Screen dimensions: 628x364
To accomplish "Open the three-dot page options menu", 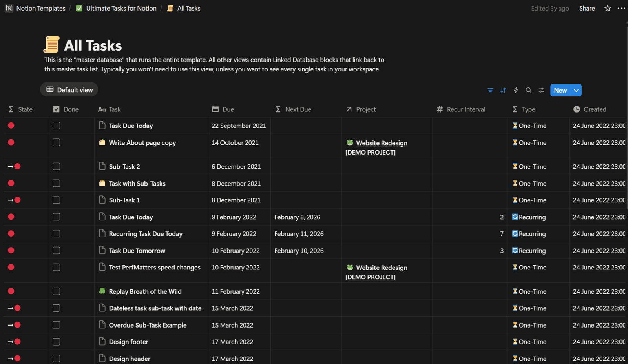I will click(x=621, y=8).
